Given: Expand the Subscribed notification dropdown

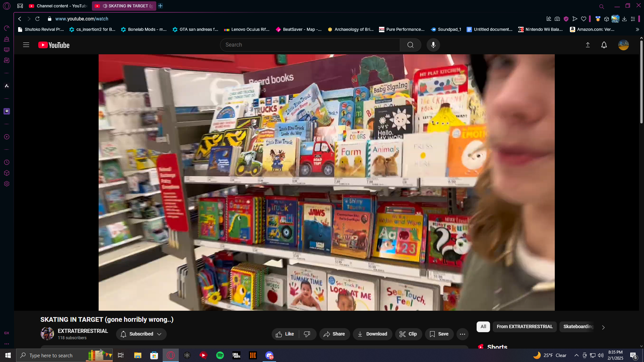Looking at the screenshot, I should 141,334.
